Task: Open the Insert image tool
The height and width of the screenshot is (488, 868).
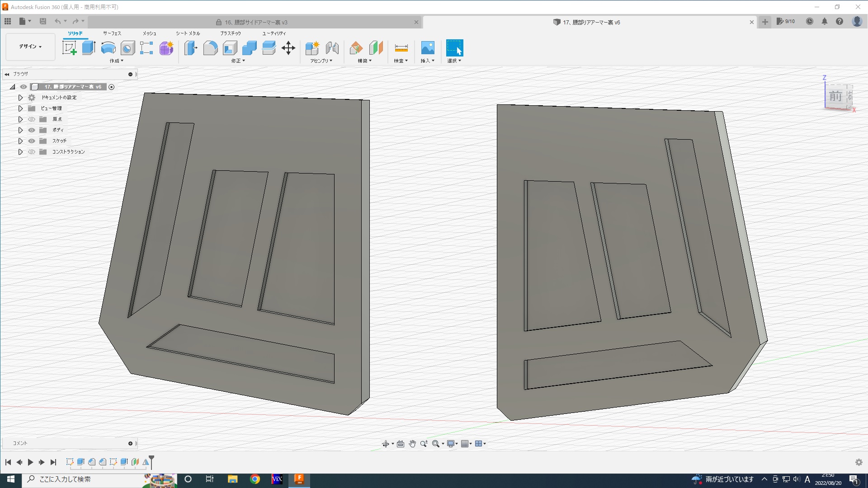Action: (427, 48)
